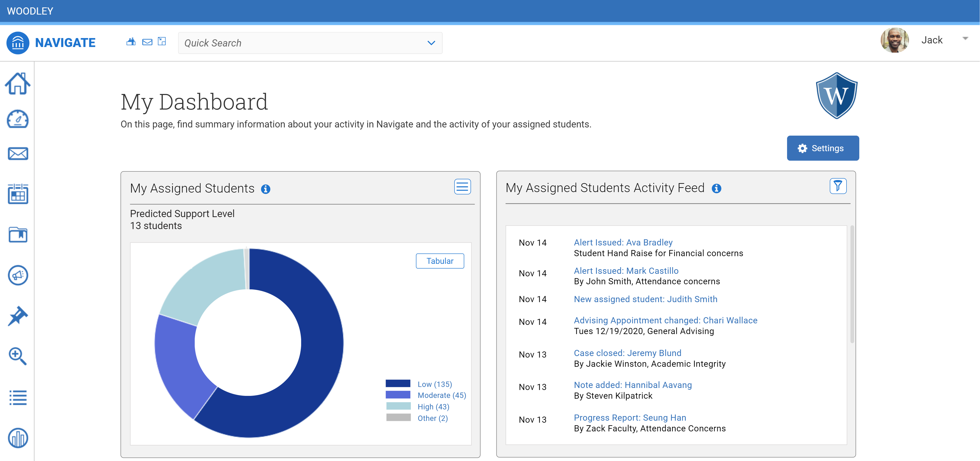Open the Jack user menu arrow
Viewport: 980px width, 461px height.
965,39
